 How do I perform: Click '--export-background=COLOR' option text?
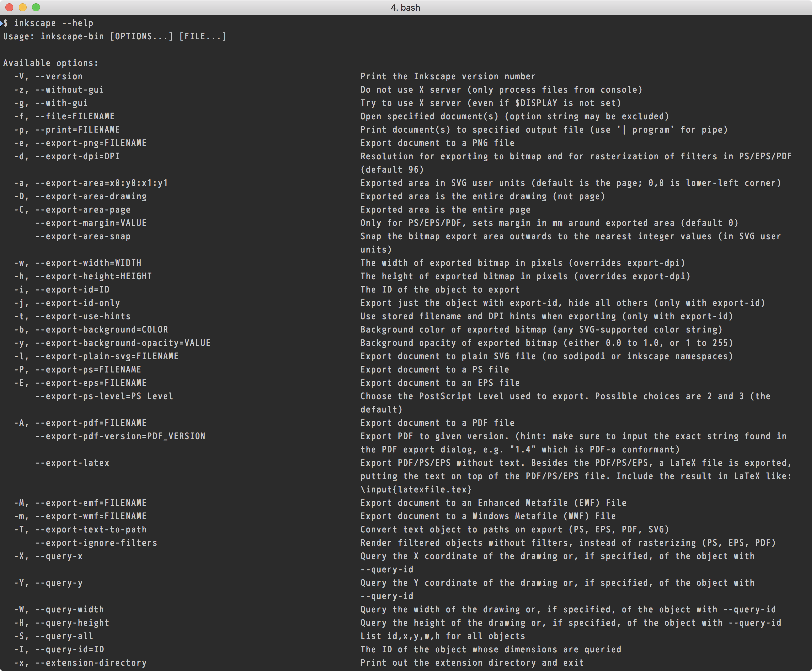point(101,329)
